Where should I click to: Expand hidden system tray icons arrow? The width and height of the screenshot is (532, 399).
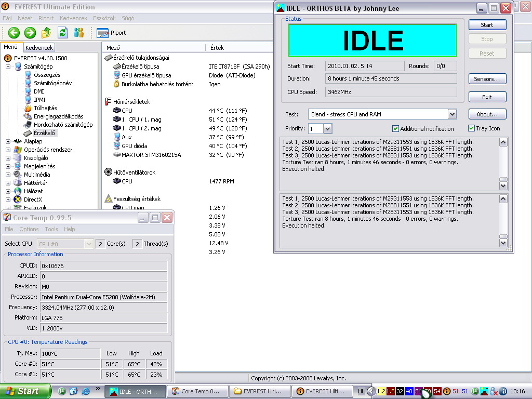pyautogui.click(x=371, y=391)
